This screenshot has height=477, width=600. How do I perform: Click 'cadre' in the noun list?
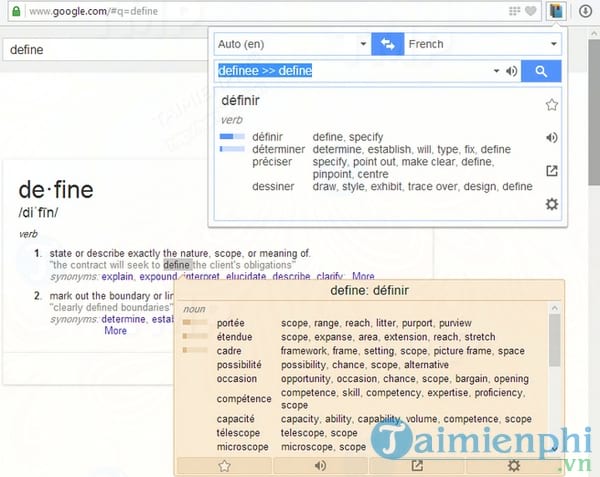pos(229,351)
